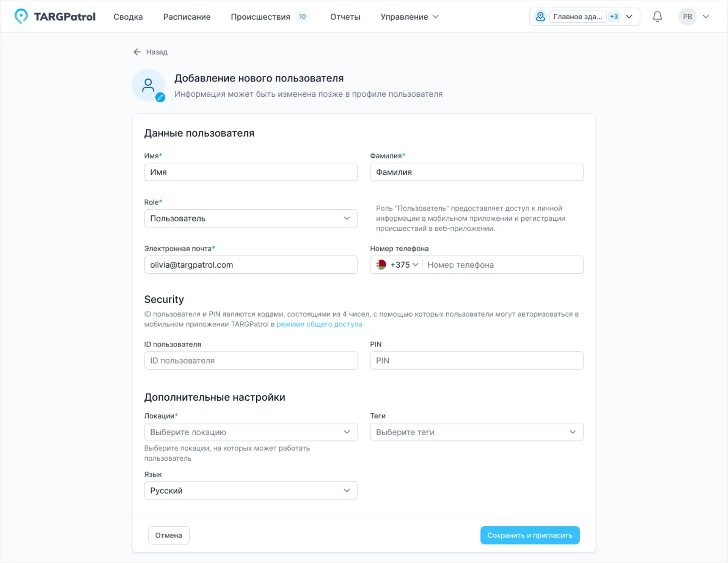Click the location pin icon near building selector

pyautogui.click(x=540, y=16)
